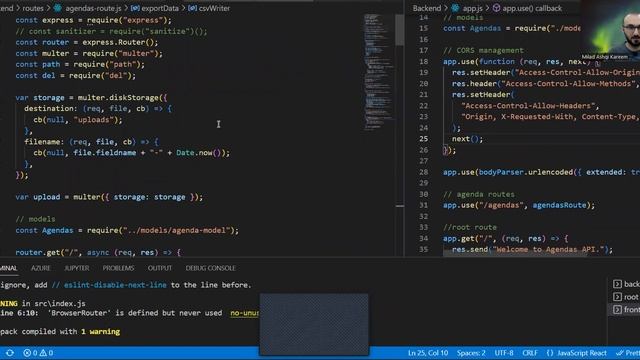Click '../models/agenda-model' require string
Image resolution: width=640 pixels, height=360 pixels.
pyautogui.click(x=176, y=230)
